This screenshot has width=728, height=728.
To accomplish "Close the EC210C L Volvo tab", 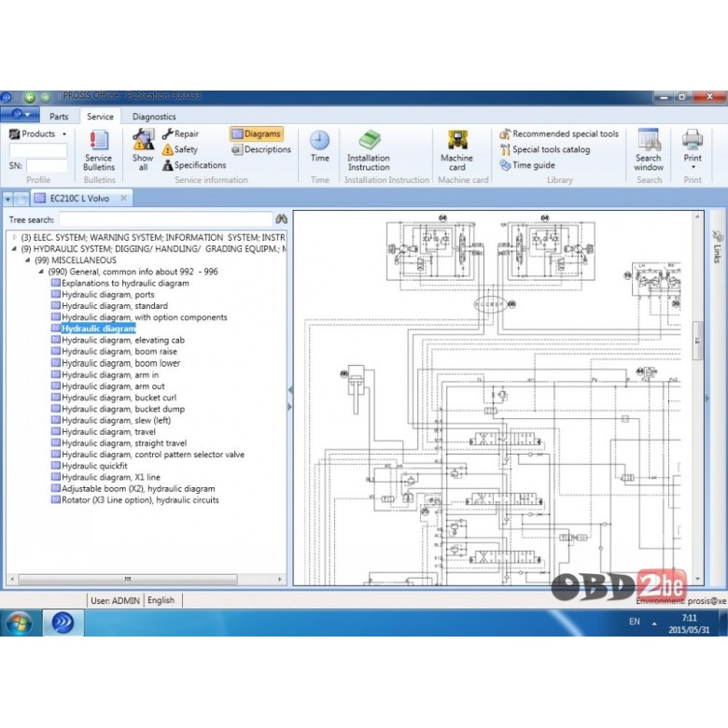I will (123, 198).
